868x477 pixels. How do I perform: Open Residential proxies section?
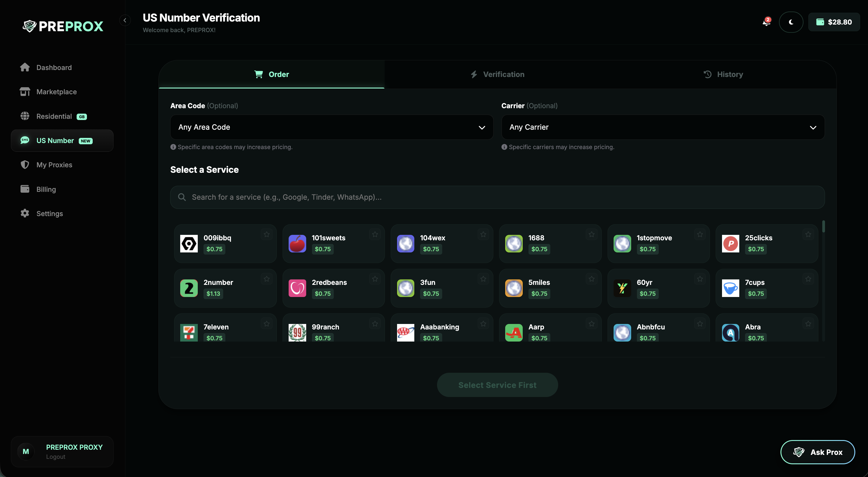point(54,116)
